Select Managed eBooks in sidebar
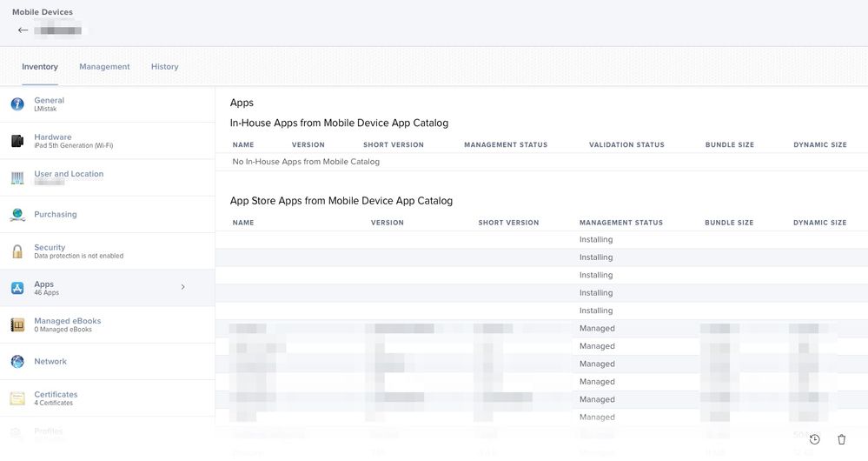868x461 pixels. click(68, 321)
